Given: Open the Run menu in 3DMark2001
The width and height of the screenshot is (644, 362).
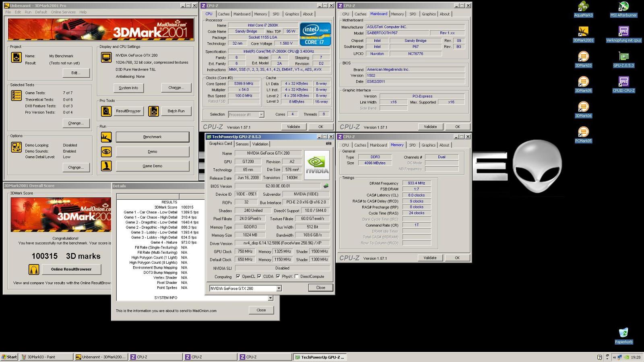Looking at the screenshot, I should [x=28, y=12].
